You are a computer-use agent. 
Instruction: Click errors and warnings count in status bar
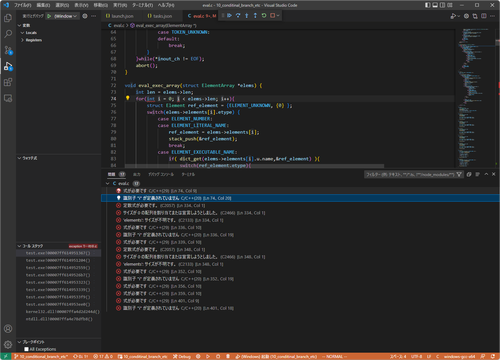tap(103, 356)
